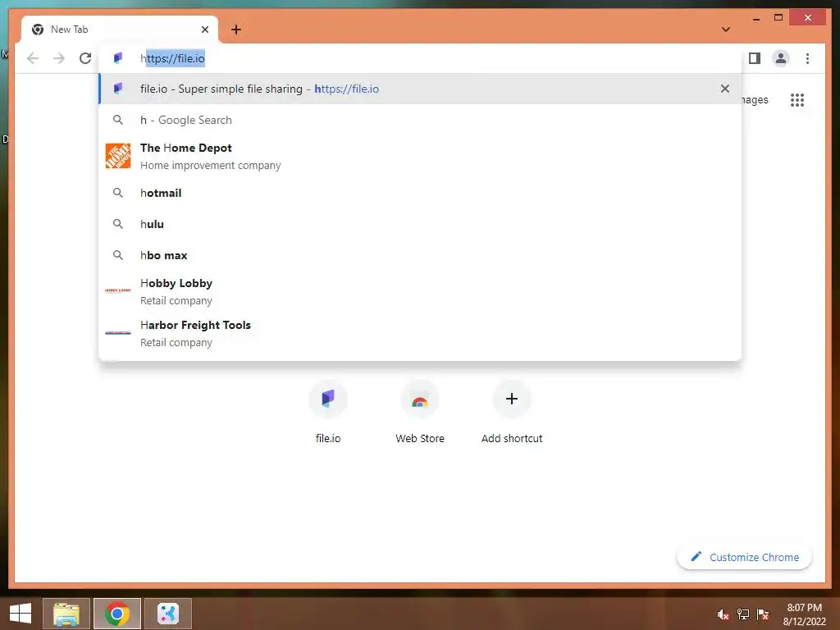Click the taskbar clock showing 8:07 PM
Image resolution: width=840 pixels, height=630 pixels.
click(804, 614)
